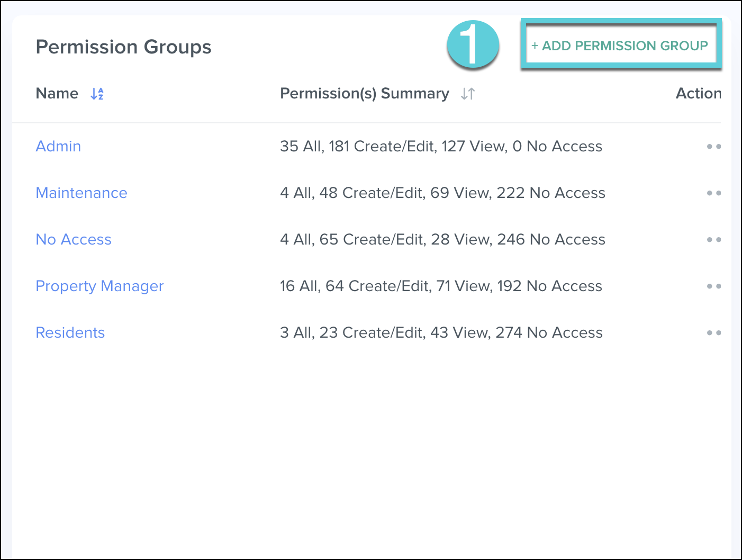Toggle sort direction on Permission(s) Summary column

[x=467, y=94]
